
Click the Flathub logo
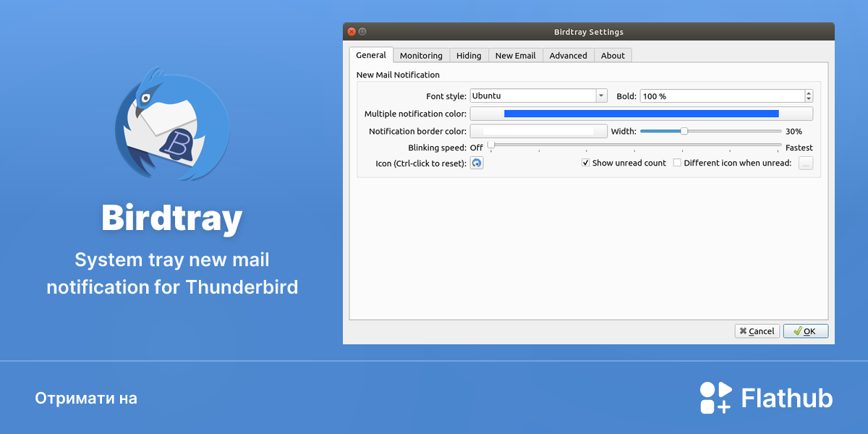click(766, 398)
